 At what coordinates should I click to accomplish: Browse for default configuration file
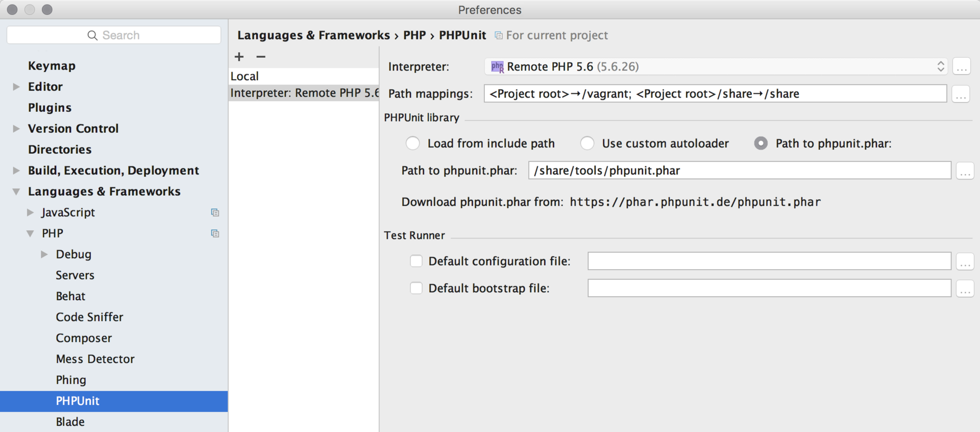(965, 261)
